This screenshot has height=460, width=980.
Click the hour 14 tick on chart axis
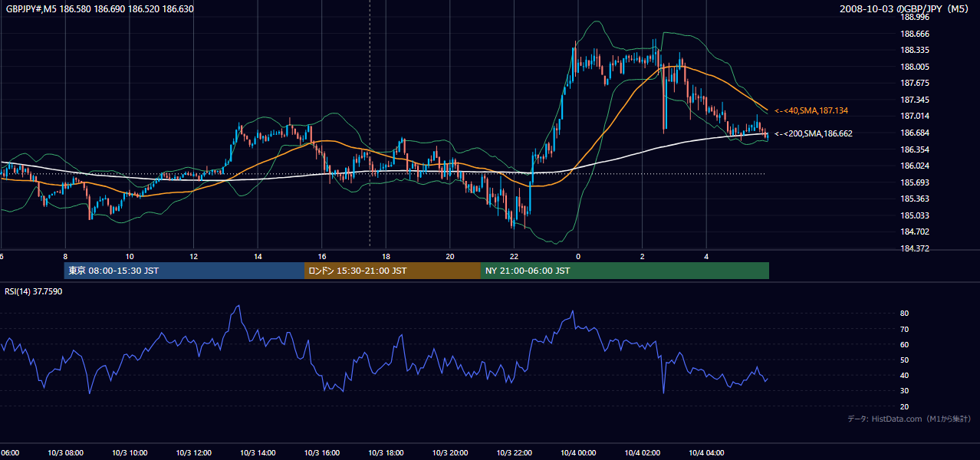(258, 256)
